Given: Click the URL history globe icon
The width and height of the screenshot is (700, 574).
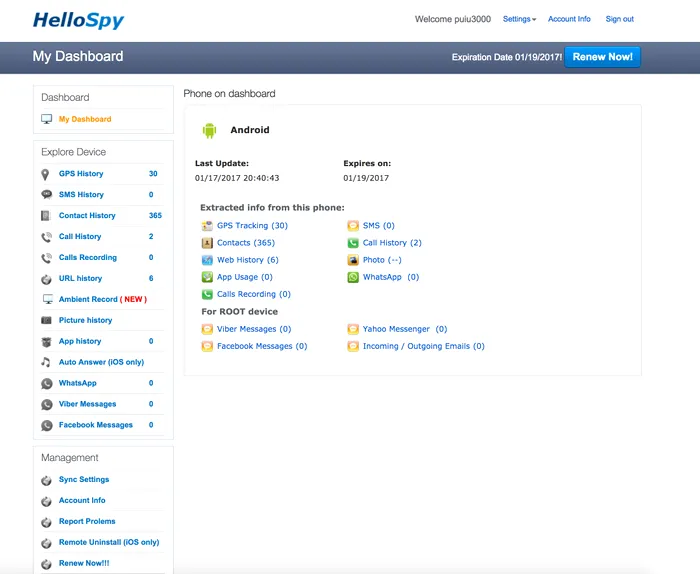Looking at the screenshot, I should [x=46, y=279].
